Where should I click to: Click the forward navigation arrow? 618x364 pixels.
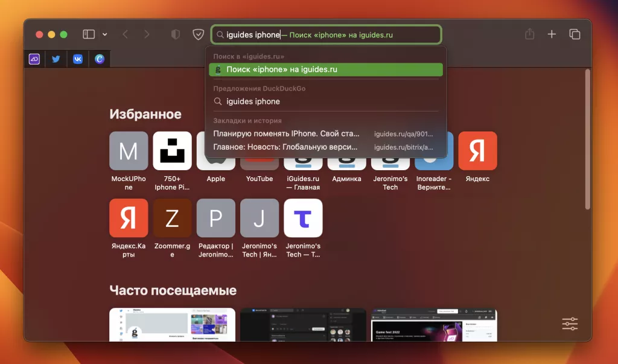147,34
